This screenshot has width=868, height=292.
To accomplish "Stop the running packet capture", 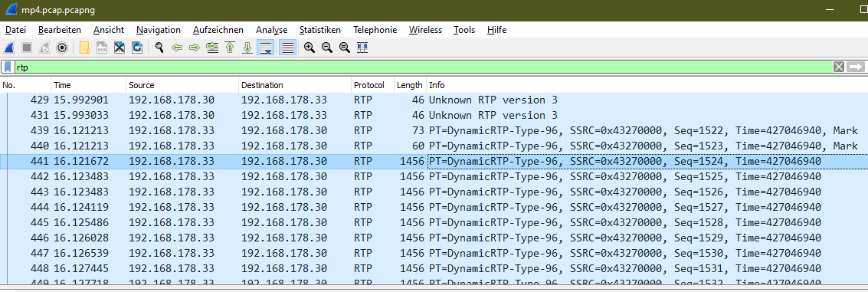I will click(27, 48).
